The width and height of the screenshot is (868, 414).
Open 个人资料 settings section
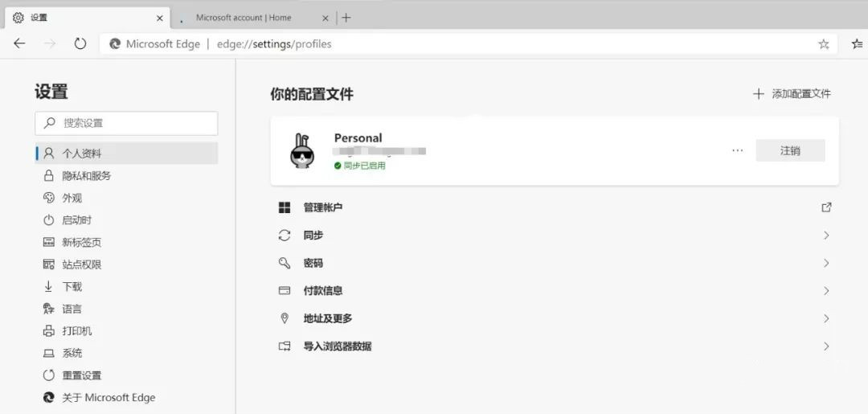point(126,154)
